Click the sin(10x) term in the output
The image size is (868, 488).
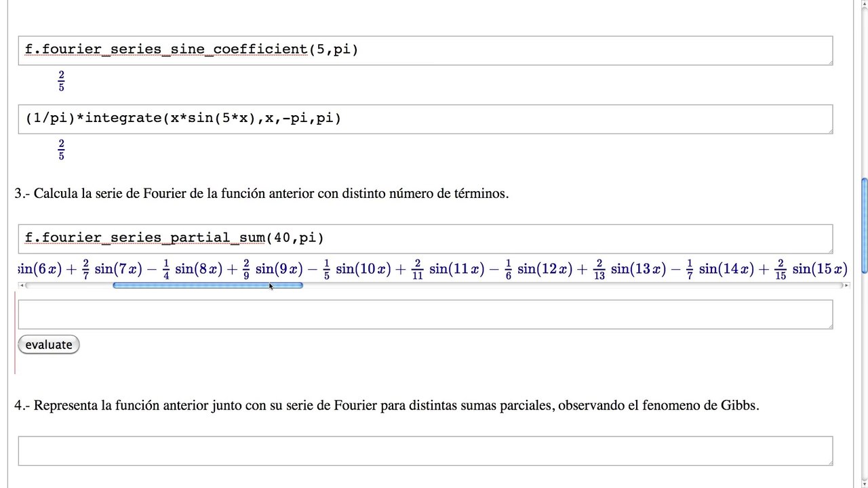[363, 269]
